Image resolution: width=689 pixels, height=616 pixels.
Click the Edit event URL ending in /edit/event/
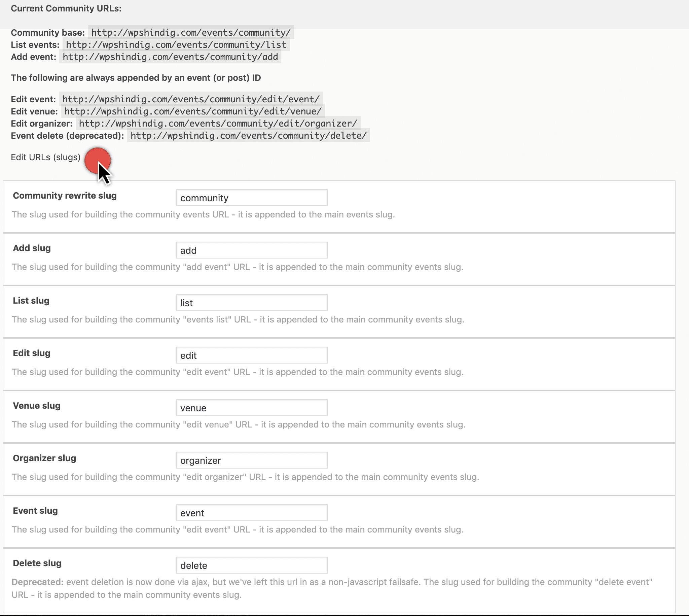[x=191, y=99]
